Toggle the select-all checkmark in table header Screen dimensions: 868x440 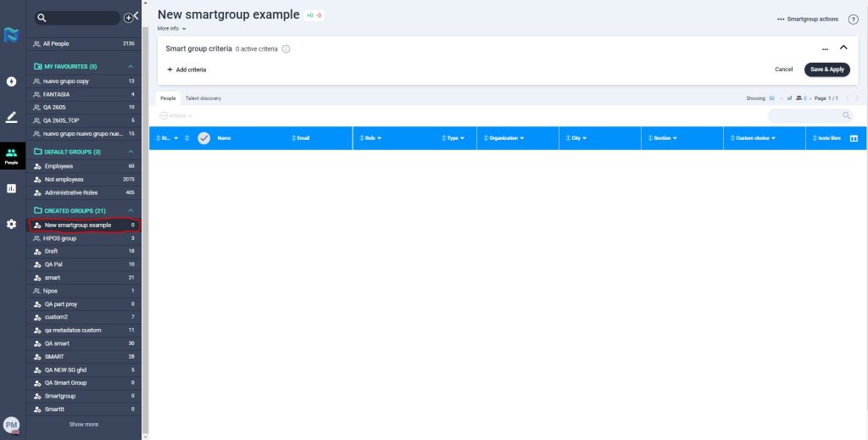(203, 138)
